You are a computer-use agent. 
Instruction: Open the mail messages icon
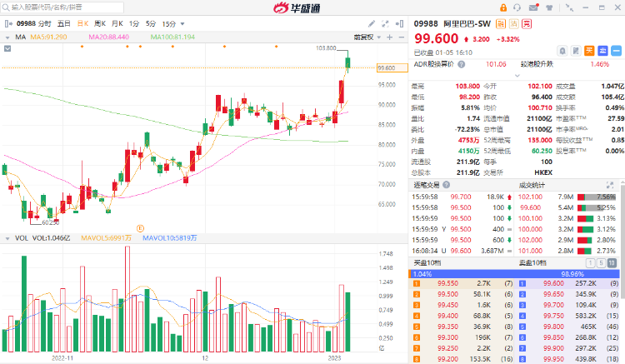[533, 7]
